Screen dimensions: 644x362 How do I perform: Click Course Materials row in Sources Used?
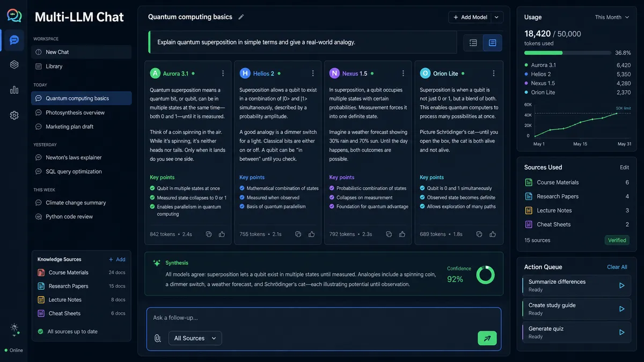click(x=576, y=182)
